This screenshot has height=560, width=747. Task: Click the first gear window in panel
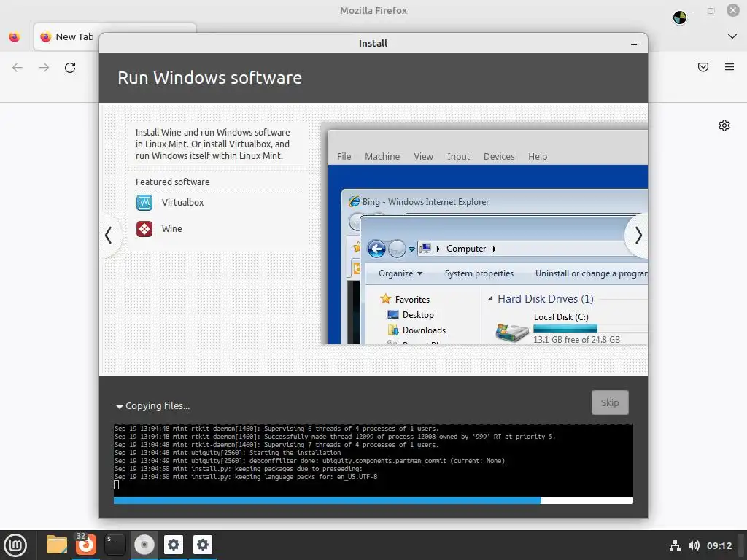(174, 545)
